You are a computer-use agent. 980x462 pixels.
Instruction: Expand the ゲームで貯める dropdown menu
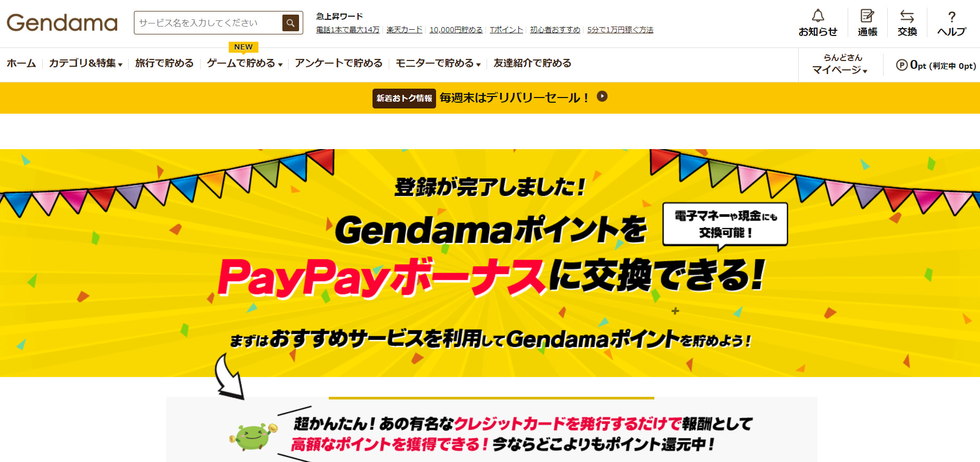pyautogui.click(x=245, y=64)
